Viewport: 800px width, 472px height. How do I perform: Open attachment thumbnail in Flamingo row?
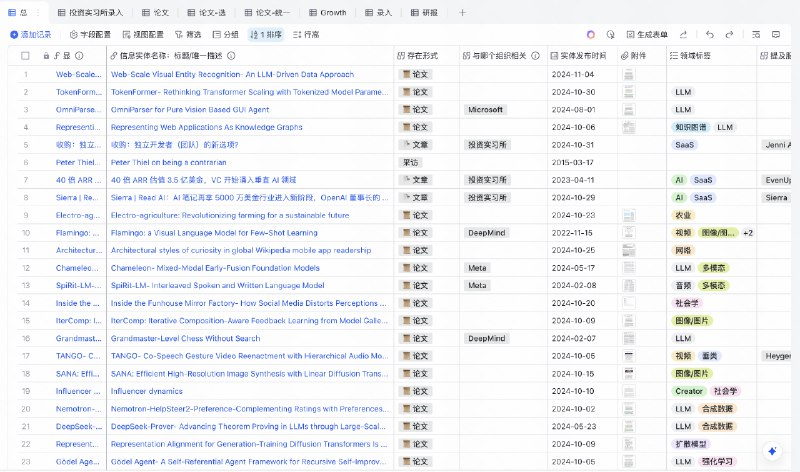[629, 233]
